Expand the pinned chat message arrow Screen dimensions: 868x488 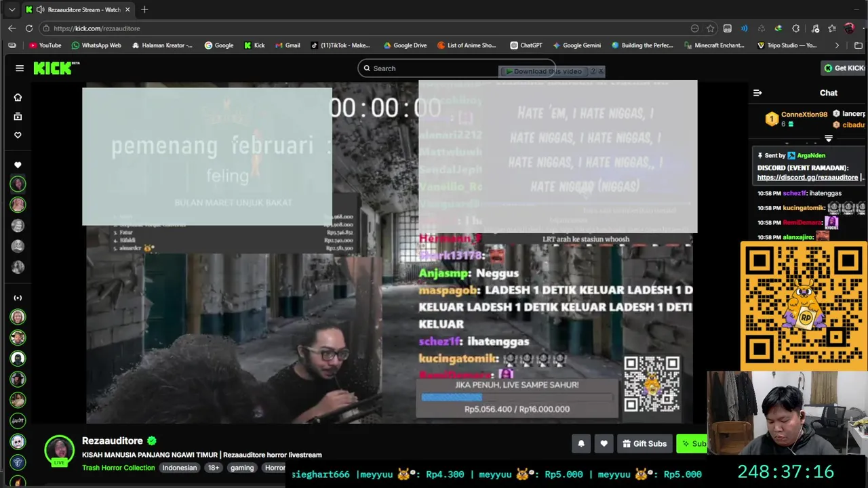point(829,138)
